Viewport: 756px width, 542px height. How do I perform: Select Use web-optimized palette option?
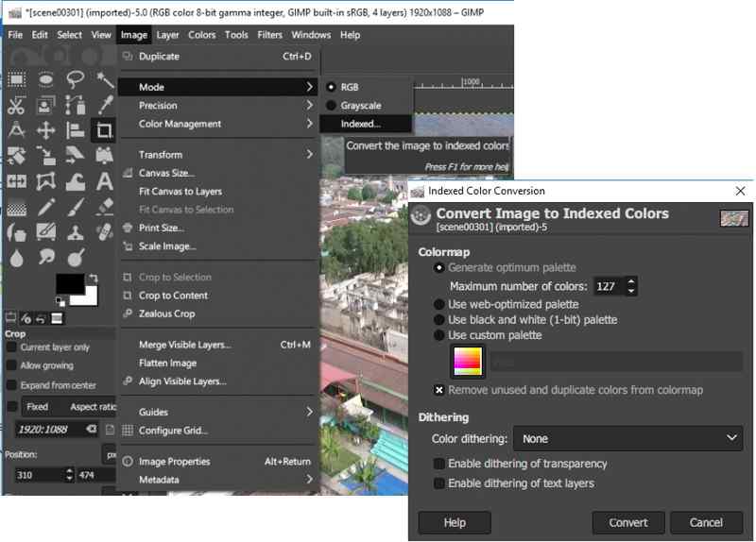tap(439, 305)
